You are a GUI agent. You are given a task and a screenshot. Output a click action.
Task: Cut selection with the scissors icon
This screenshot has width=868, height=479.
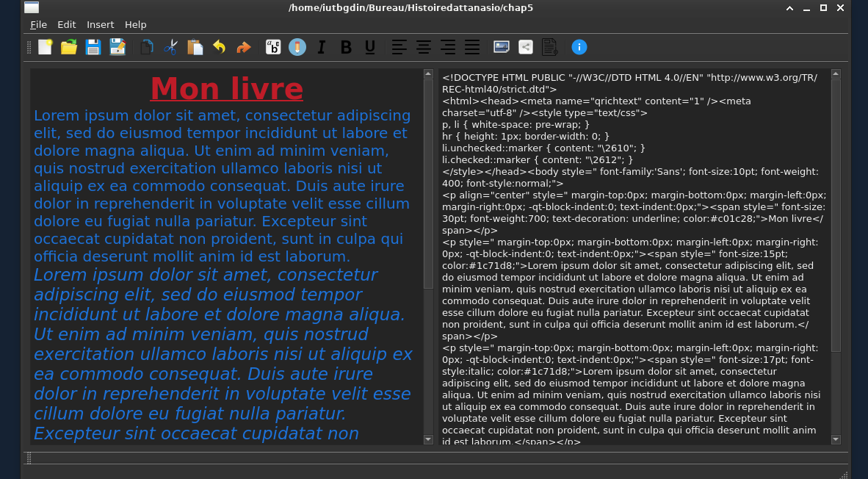[170, 47]
